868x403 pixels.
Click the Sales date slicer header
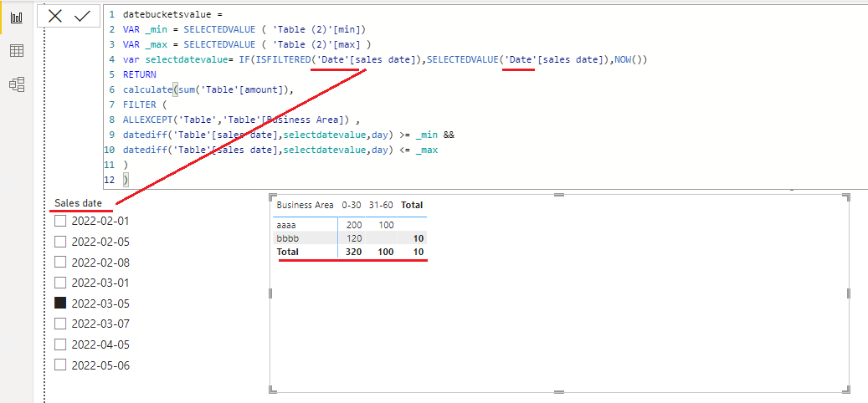pos(78,203)
